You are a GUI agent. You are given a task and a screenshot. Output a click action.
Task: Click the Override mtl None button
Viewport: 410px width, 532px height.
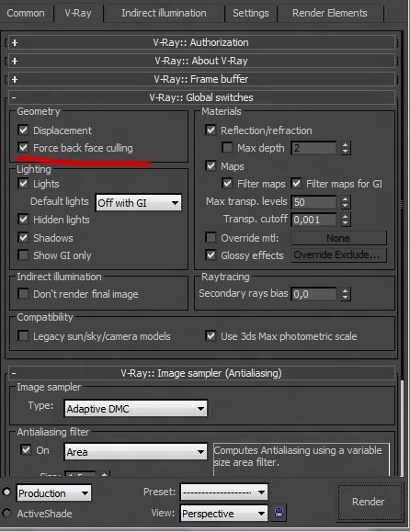[338, 238]
